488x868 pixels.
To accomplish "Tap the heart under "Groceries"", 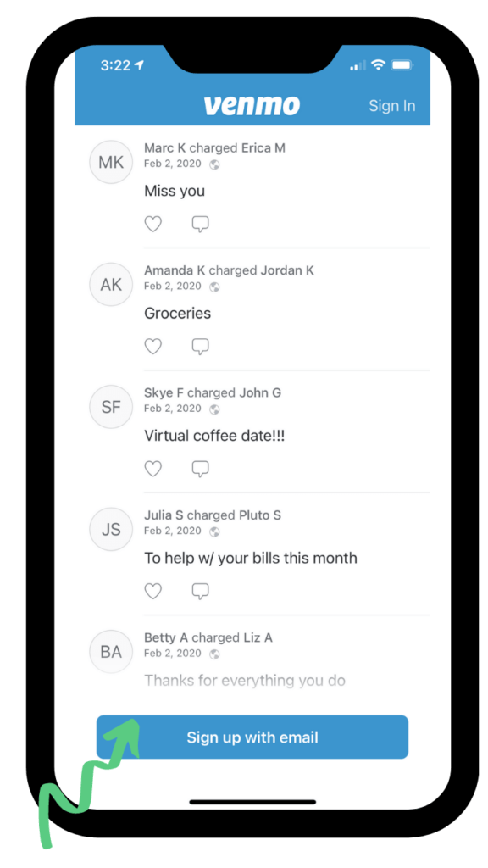I will (x=152, y=347).
